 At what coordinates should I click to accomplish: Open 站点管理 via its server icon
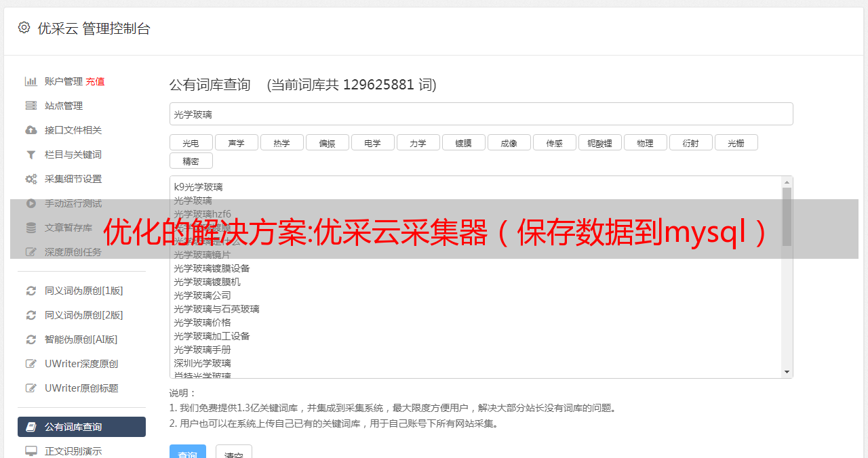pos(31,106)
